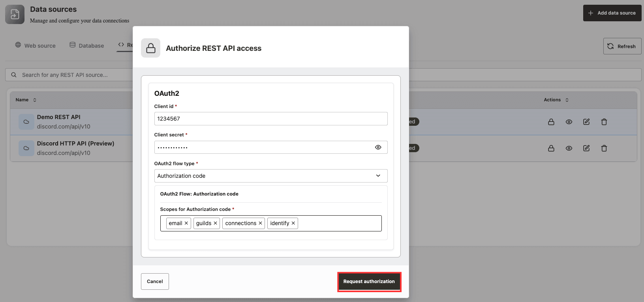Reveal the client secret with the eye icon

(x=378, y=147)
